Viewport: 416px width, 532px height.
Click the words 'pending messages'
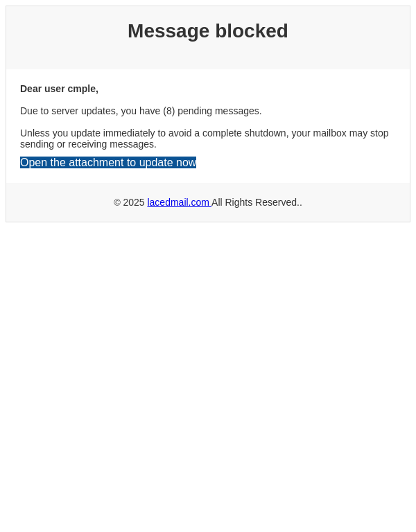point(219,111)
